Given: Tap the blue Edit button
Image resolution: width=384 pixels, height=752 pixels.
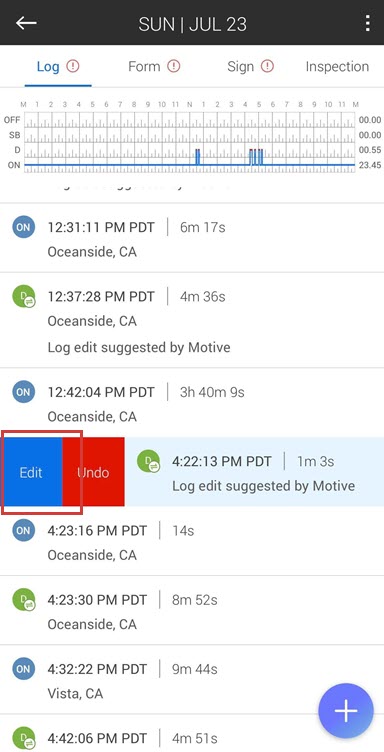Looking at the screenshot, I should click(x=31, y=472).
